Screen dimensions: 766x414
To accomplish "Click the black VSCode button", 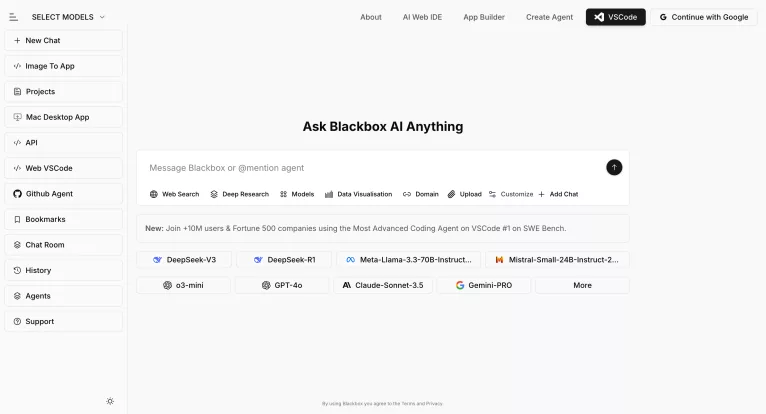I will [x=616, y=17].
